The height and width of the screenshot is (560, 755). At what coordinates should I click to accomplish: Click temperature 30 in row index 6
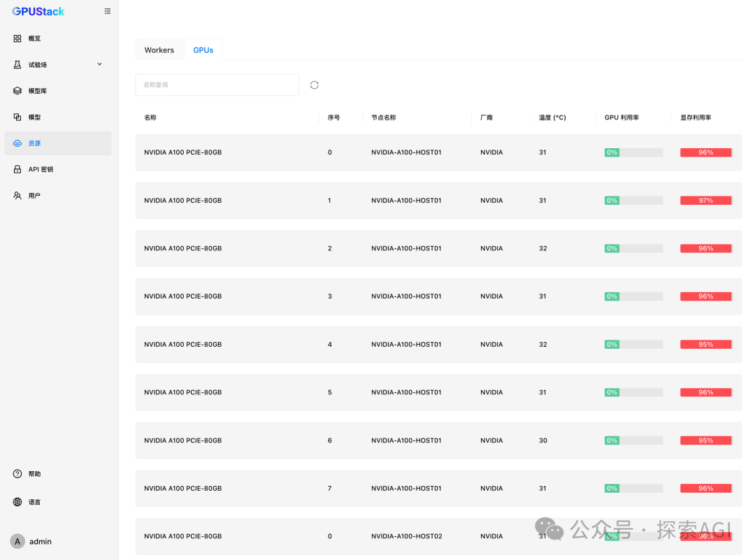coord(543,440)
